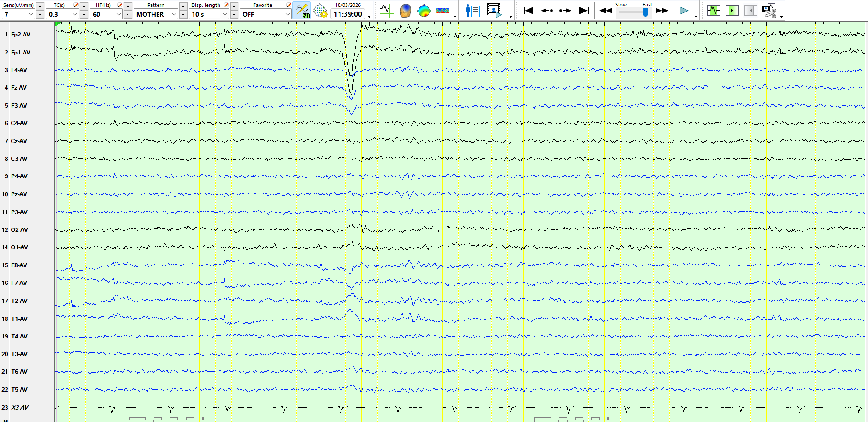Screen dimensions: 868x422
Task: Click the Pattern down arrow stepper
Action: [183, 14]
